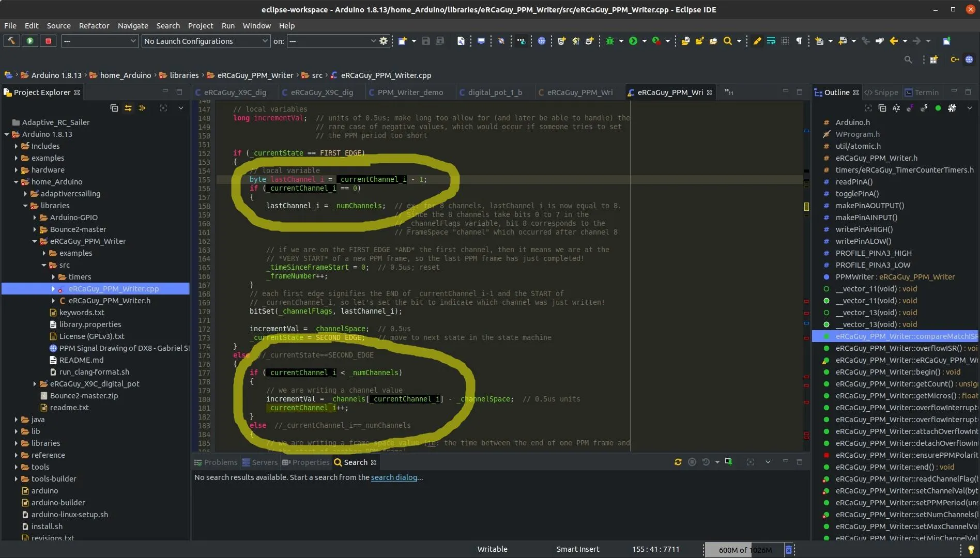The height and width of the screenshot is (558, 980).
Task: Click the New file wizard icon
Action: click(x=402, y=41)
